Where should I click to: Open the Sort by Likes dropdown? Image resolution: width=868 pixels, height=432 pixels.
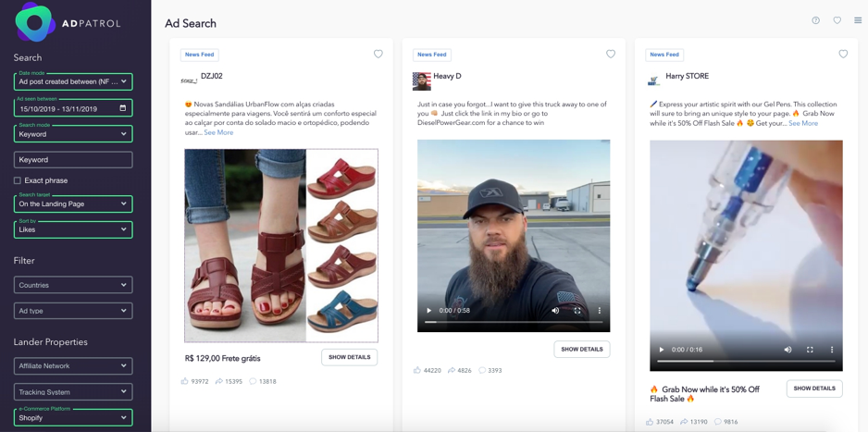[x=73, y=229]
